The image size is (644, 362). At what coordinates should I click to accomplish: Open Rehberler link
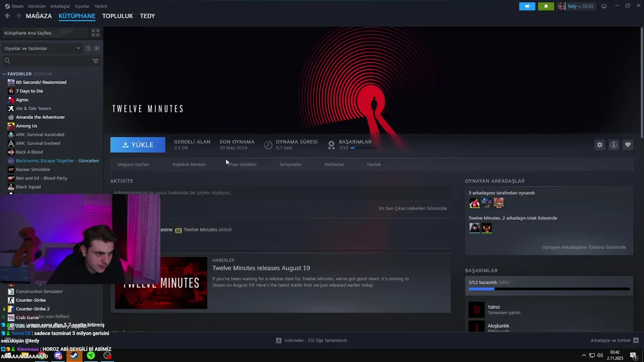click(x=334, y=164)
